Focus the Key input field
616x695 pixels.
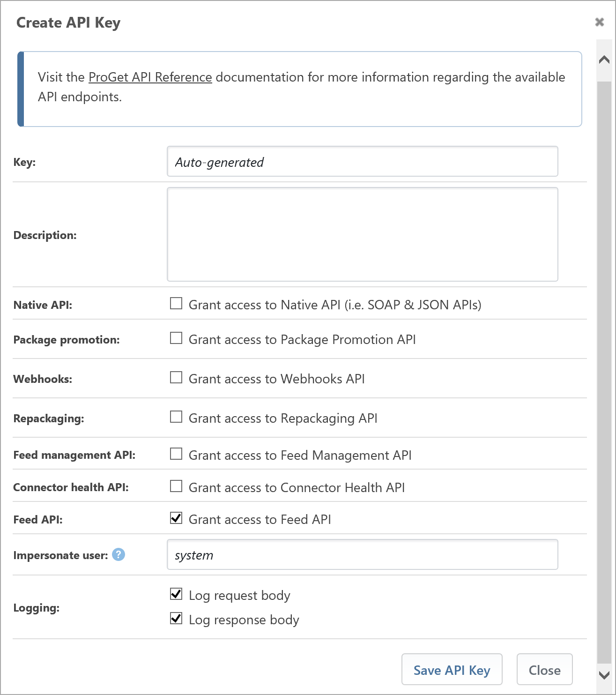click(363, 162)
